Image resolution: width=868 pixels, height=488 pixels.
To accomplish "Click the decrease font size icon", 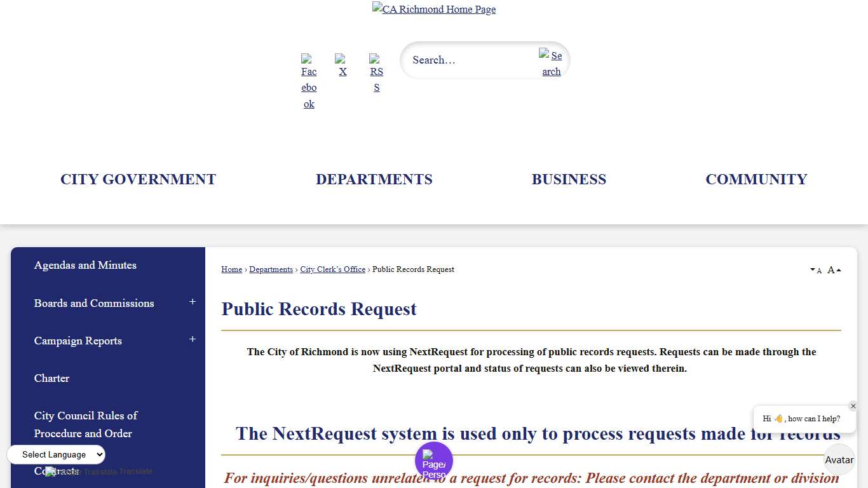I will pos(817,269).
